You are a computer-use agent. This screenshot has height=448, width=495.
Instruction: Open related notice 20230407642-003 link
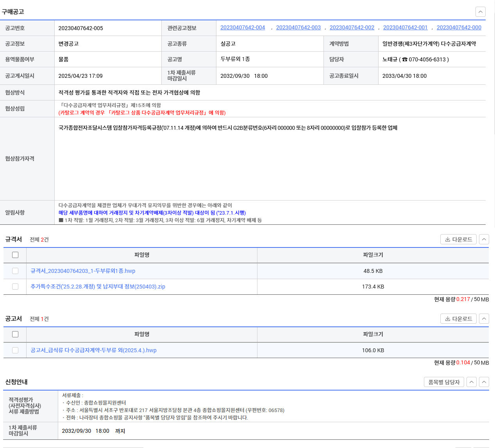point(298,27)
